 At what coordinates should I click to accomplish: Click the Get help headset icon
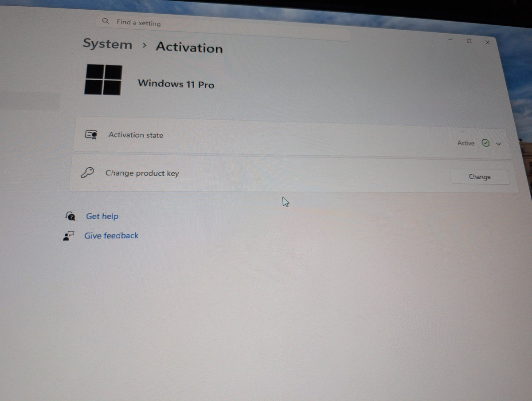click(x=70, y=216)
